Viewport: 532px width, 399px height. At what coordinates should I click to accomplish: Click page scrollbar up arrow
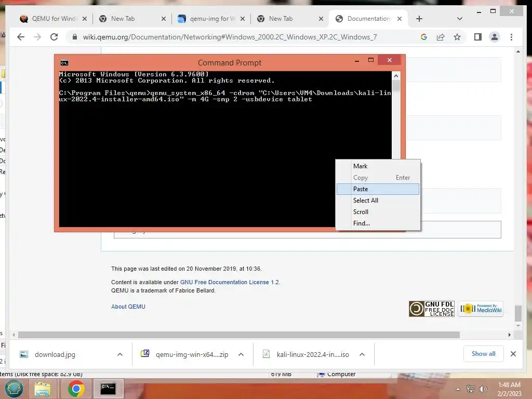point(518,51)
